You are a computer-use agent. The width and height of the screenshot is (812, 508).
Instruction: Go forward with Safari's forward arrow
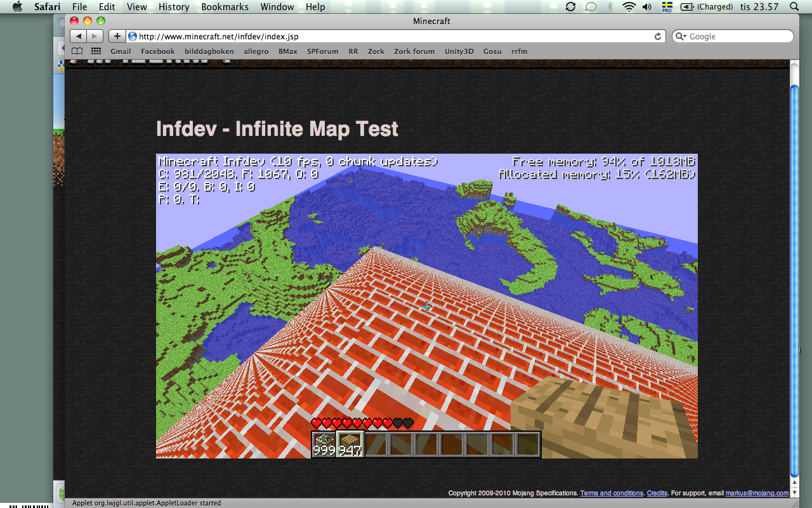pyautogui.click(x=95, y=36)
